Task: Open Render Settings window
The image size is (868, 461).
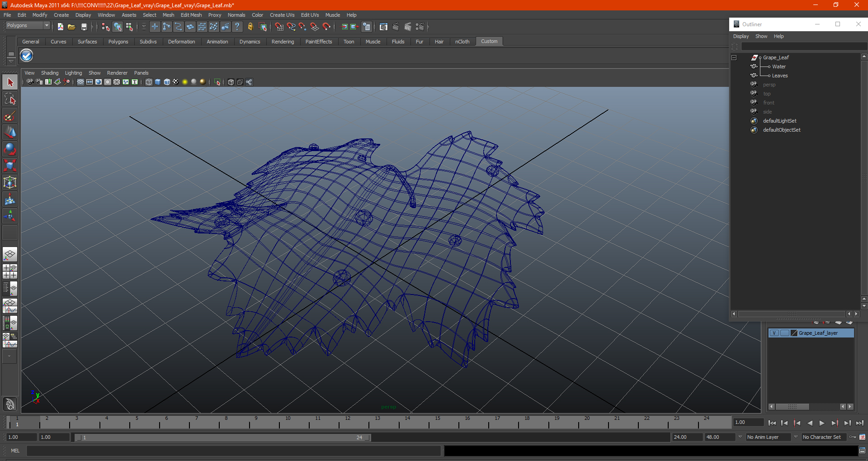Action: [x=420, y=27]
